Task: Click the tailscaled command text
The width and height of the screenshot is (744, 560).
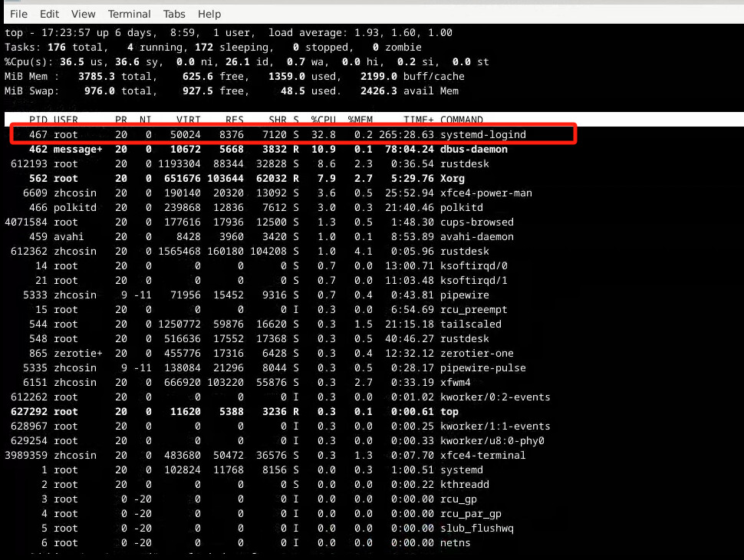Action: tap(471, 324)
